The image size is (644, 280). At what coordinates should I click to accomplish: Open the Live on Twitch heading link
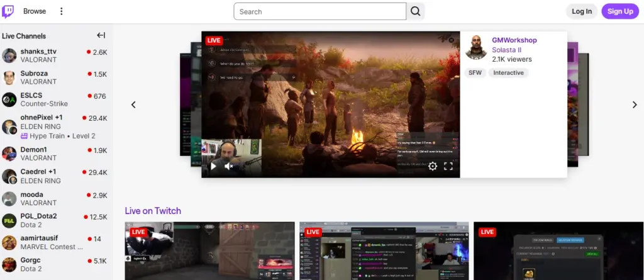pos(153,211)
